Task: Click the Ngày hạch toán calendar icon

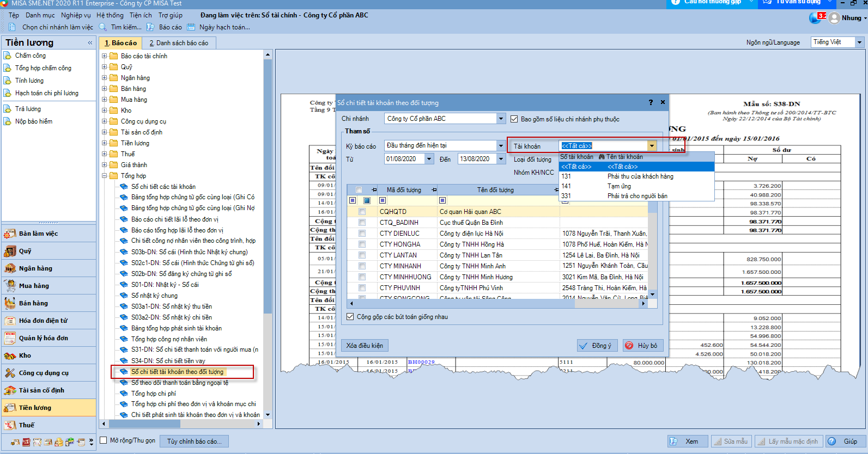Action: [x=191, y=27]
